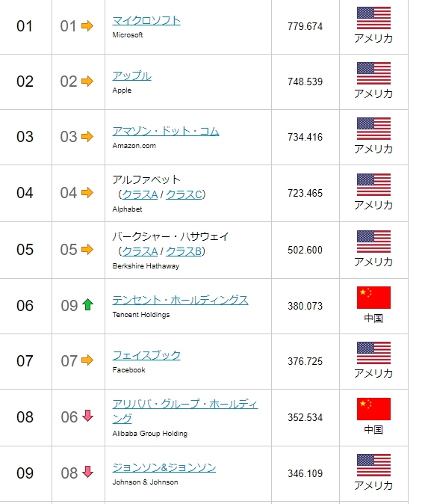Open the Berkshire Hathaway クラスB link

click(184, 251)
